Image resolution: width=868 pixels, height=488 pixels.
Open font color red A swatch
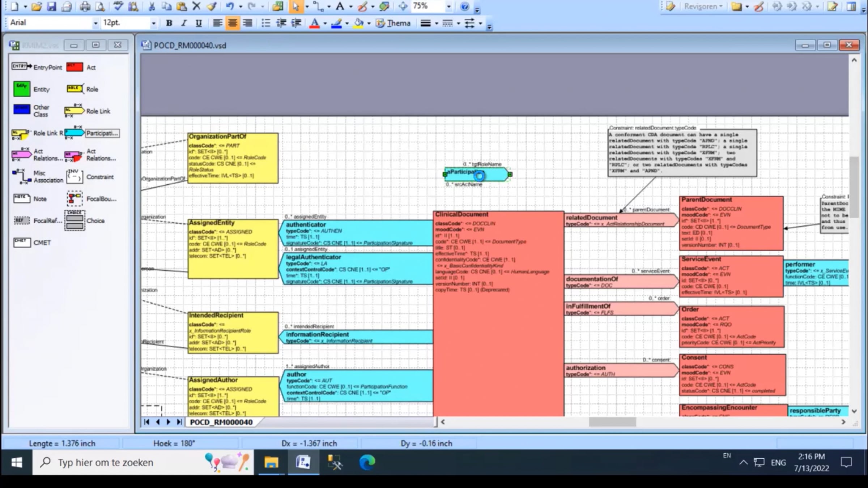[x=314, y=23]
